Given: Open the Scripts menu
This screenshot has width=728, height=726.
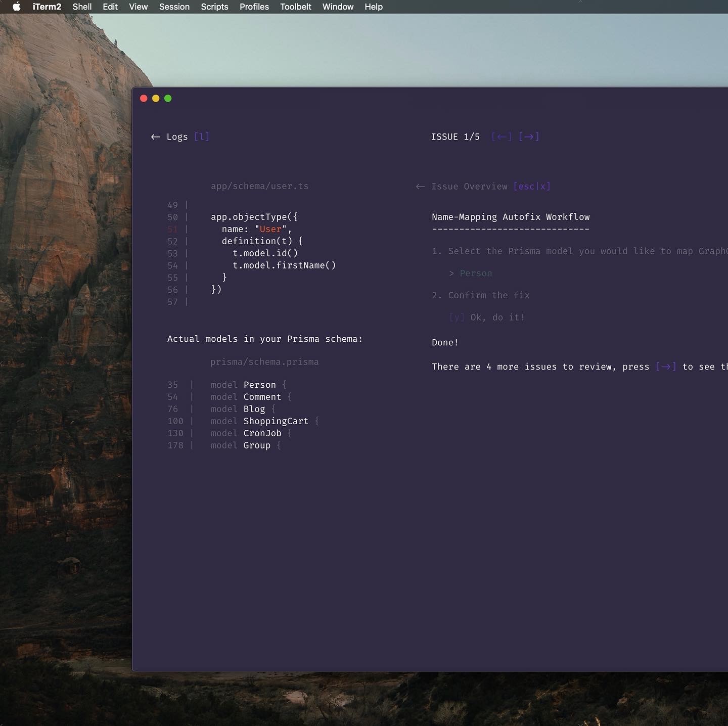Looking at the screenshot, I should (214, 7).
